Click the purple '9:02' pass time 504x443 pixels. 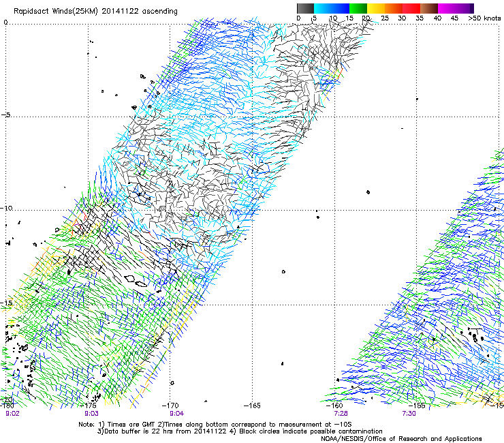12,414
